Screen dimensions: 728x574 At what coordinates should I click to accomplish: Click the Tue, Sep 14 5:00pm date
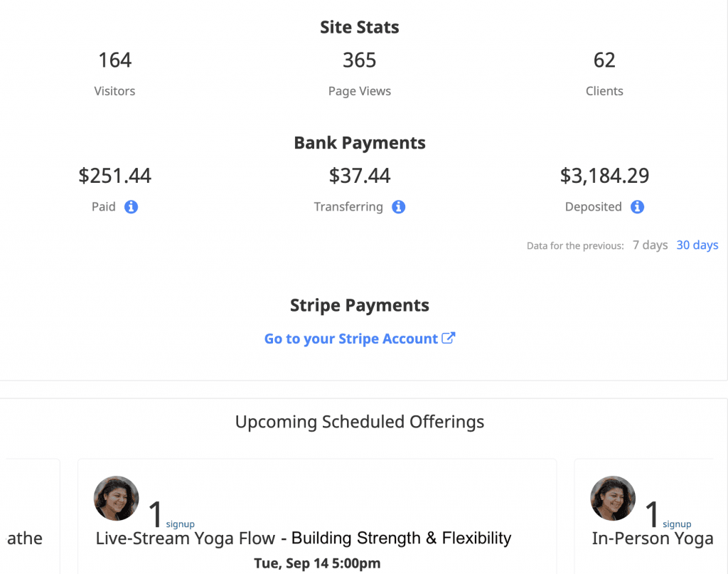coord(317,563)
